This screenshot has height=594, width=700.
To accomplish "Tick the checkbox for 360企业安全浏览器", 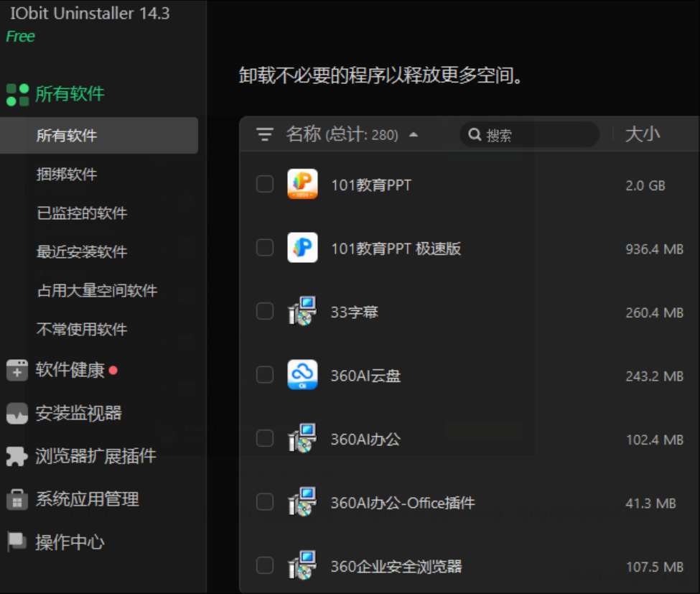I will point(264,565).
